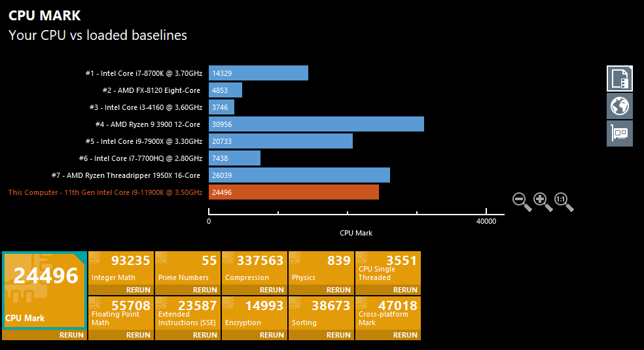The height and width of the screenshot is (350, 644).
Task: Select the CPU Single Threaded 3551 tile
Action: 388,268
